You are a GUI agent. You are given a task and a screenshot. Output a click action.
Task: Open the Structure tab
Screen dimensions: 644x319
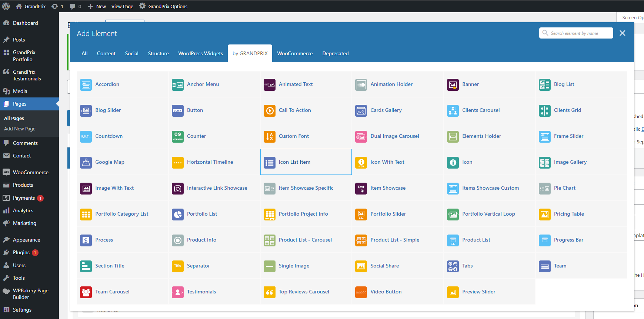158,53
